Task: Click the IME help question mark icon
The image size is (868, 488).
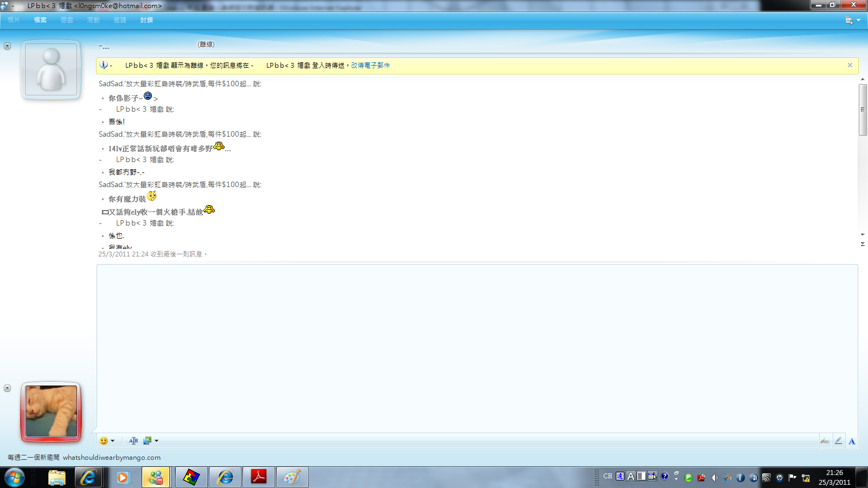Action: point(664,476)
